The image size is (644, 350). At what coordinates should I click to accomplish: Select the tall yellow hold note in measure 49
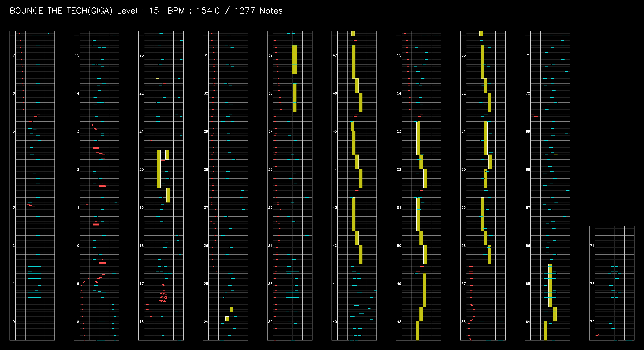(424, 290)
